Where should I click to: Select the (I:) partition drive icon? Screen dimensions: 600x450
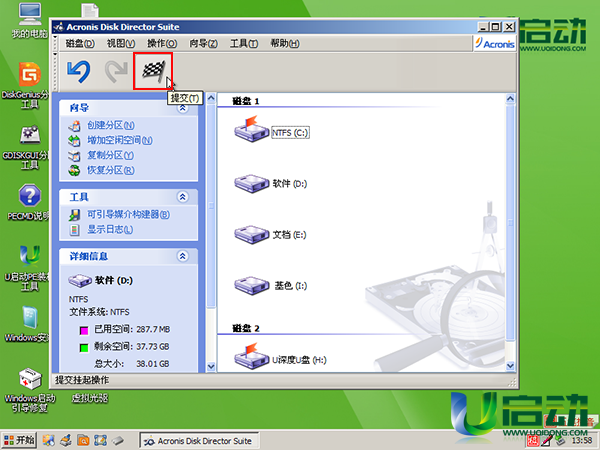click(251, 285)
